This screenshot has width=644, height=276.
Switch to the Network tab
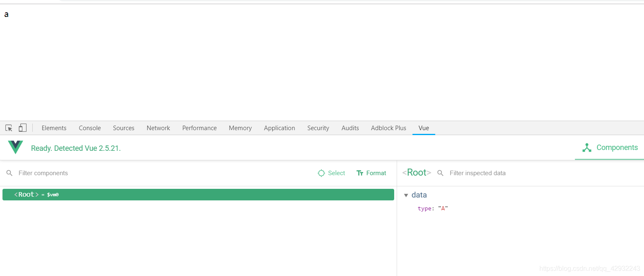point(158,128)
